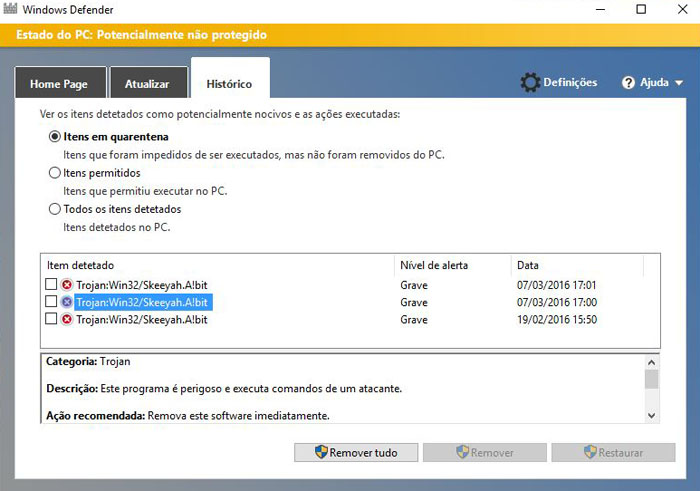Click the description pane scrollbar thumb
The width and height of the screenshot is (700, 491).
pyautogui.click(x=651, y=379)
